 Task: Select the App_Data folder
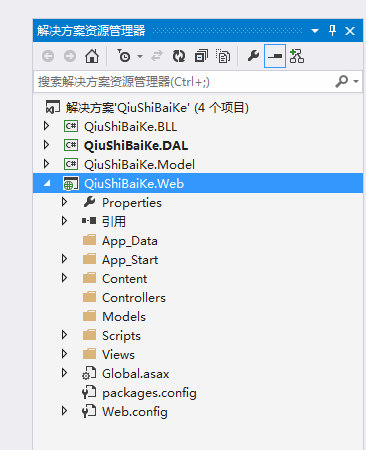tap(130, 241)
